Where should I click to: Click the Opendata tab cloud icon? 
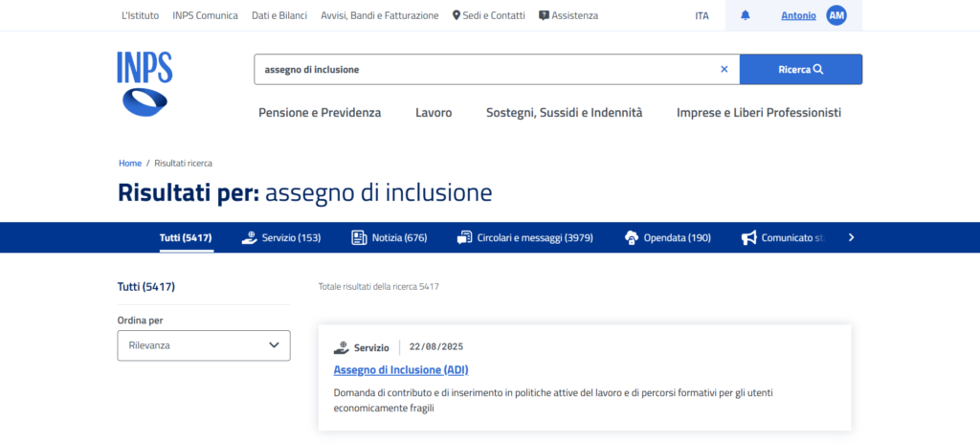click(x=632, y=237)
